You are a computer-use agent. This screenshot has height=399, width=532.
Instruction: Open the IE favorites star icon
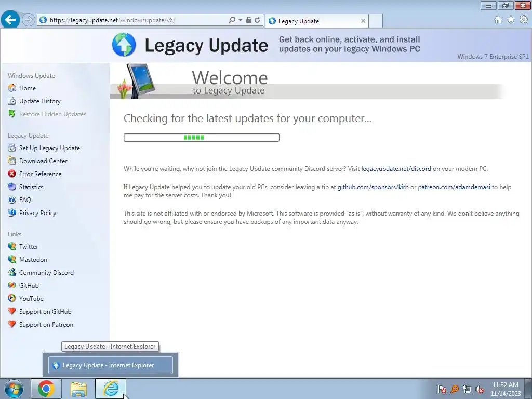click(511, 20)
